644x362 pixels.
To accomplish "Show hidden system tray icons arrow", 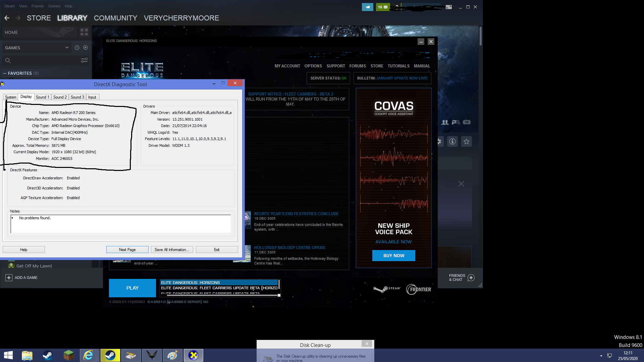I will (601, 356).
